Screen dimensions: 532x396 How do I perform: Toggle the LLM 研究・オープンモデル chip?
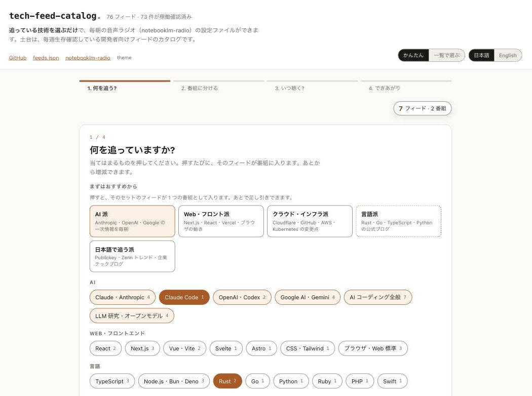tap(132, 315)
